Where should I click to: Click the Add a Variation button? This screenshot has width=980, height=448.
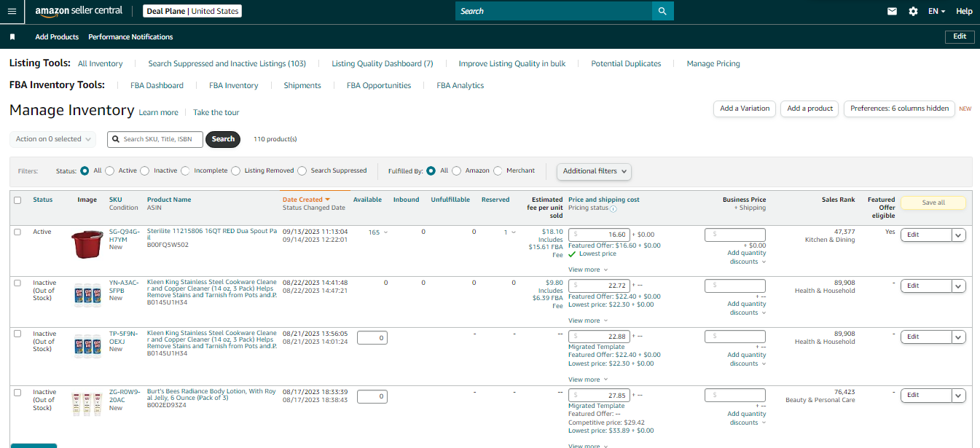[x=745, y=109]
